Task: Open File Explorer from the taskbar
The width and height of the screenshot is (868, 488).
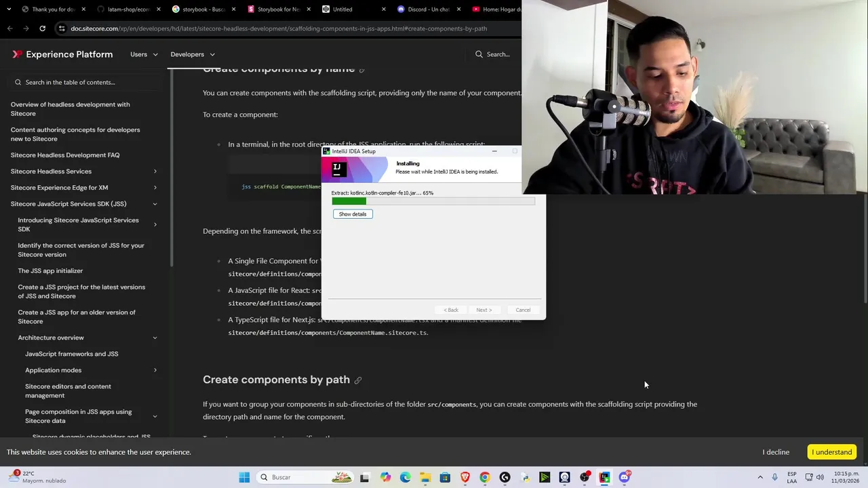Action: point(425,477)
